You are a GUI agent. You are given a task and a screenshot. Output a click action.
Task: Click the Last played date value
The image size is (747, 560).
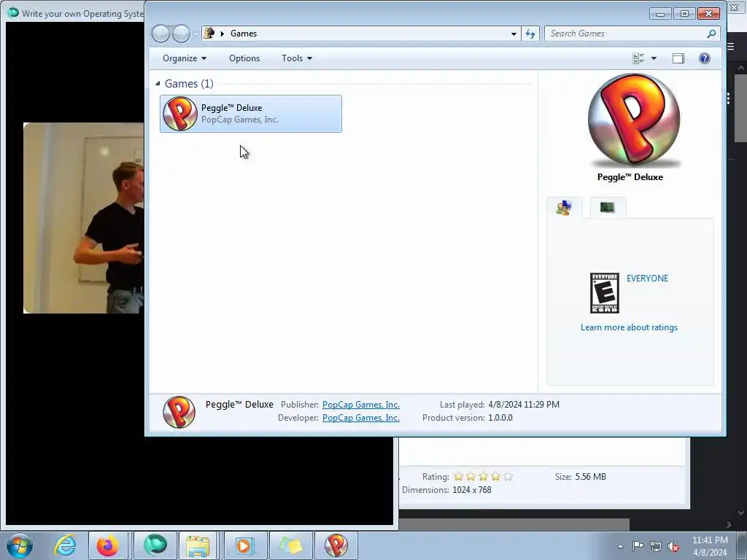click(524, 404)
